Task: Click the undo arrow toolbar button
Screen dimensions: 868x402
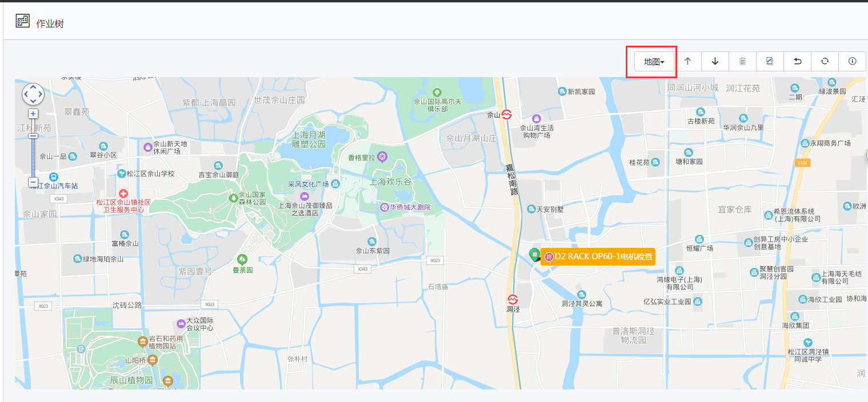Action: (797, 62)
